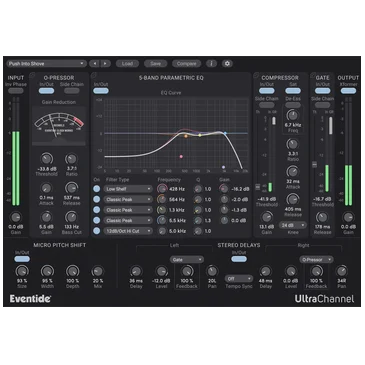Screen dimensions: 365x365
Task: Go to previous preset arrow
Action: 95,63
